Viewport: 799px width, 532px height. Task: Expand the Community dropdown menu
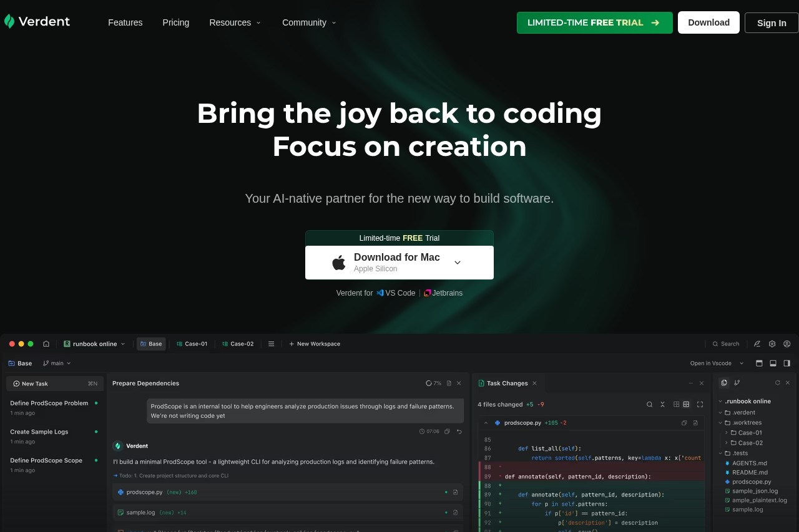coord(309,22)
